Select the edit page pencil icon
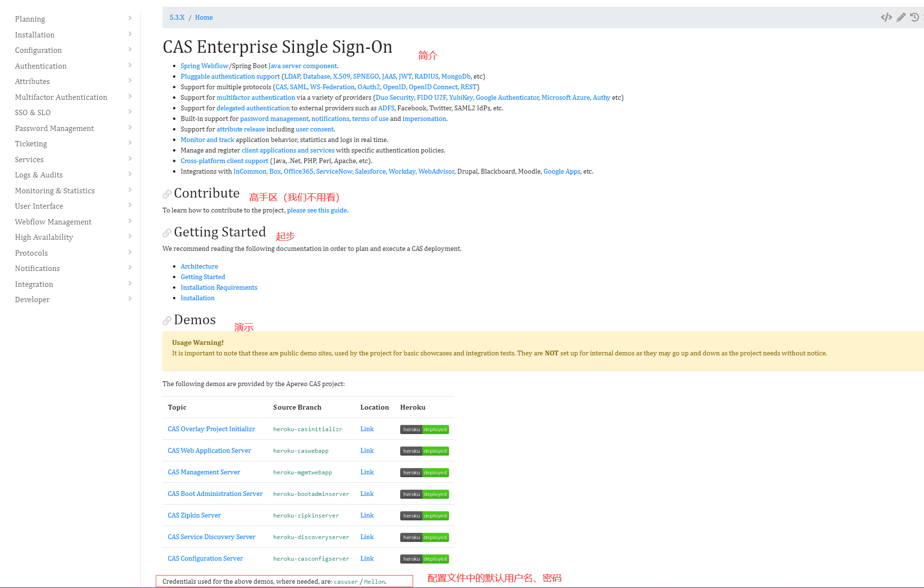The height and width of the screenshot is (588, 924). [x=901, y=17]
